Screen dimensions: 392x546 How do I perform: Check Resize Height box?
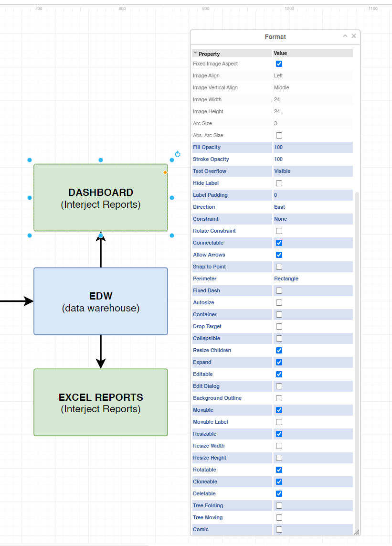coord(279,458)
